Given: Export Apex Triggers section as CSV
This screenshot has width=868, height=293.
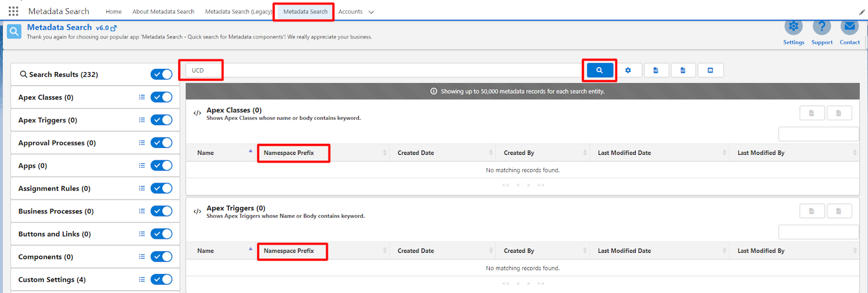Looking at the screenshot, I should click(839, 211).
